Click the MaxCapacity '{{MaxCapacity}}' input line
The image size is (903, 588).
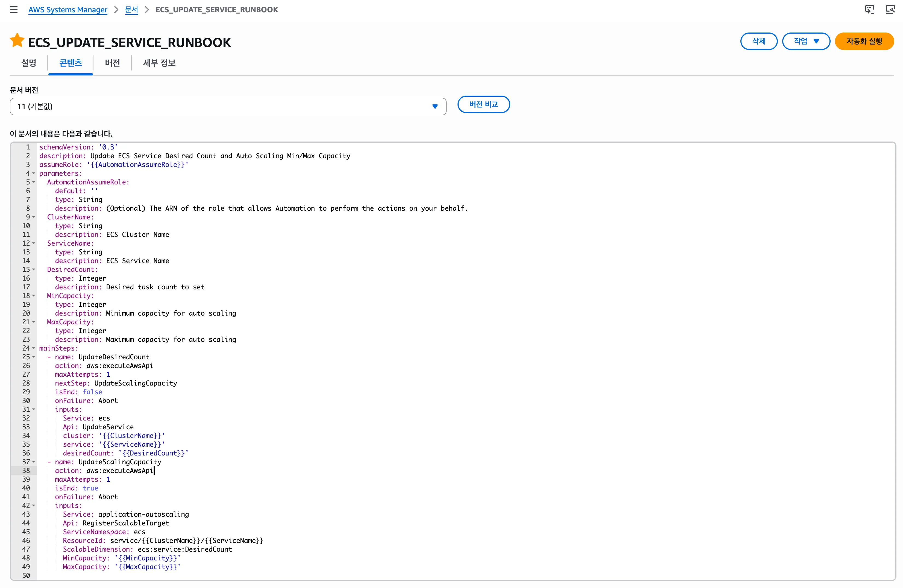point(122,567)
